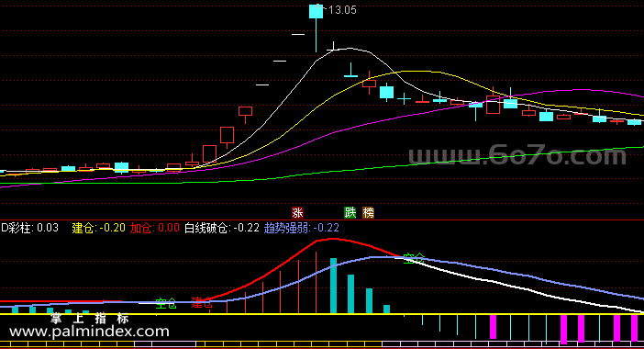
Task: Click the green 跌 icon
Action: click(350, 212)
